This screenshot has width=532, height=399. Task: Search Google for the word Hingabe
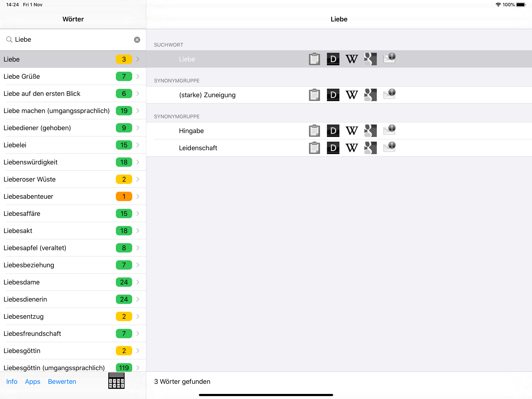370,131
